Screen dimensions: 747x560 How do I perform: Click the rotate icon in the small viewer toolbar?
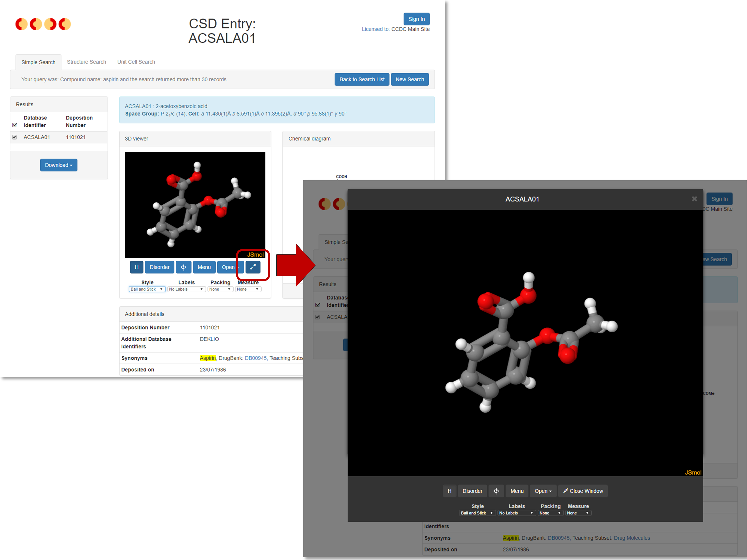tap(183, 267)
